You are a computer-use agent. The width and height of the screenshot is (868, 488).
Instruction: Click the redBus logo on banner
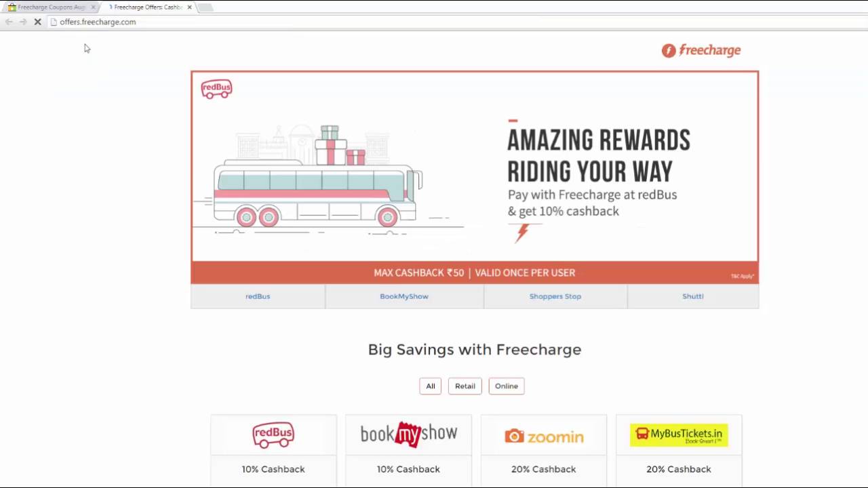(x=216, y=89)
